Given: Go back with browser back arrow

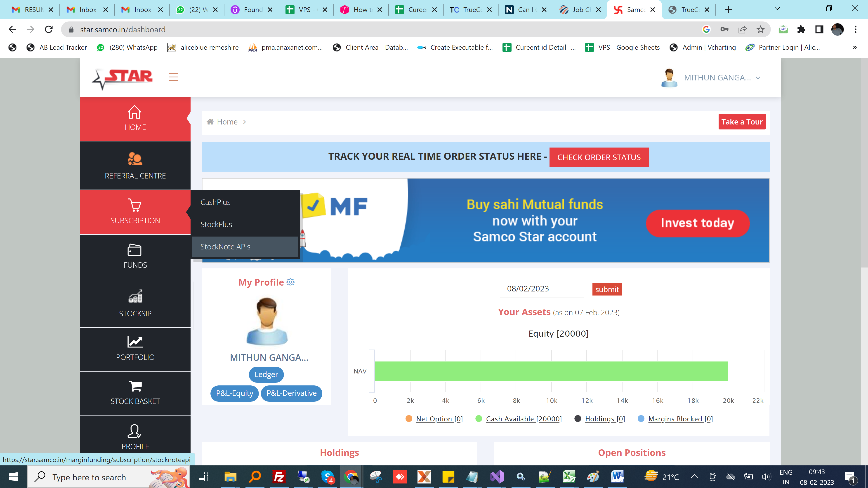Looking at the screenshot, I should click(x=12, y=29).
